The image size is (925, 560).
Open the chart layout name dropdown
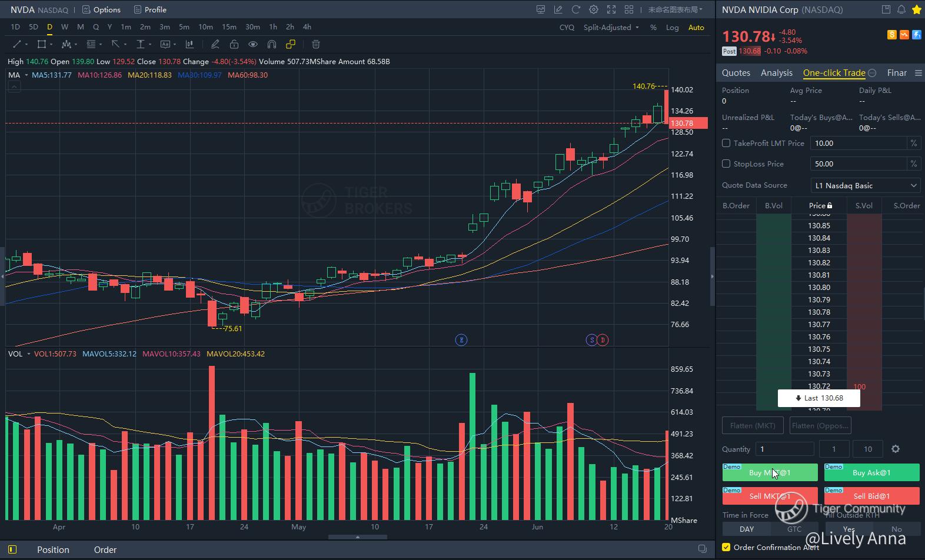(675, 9)
